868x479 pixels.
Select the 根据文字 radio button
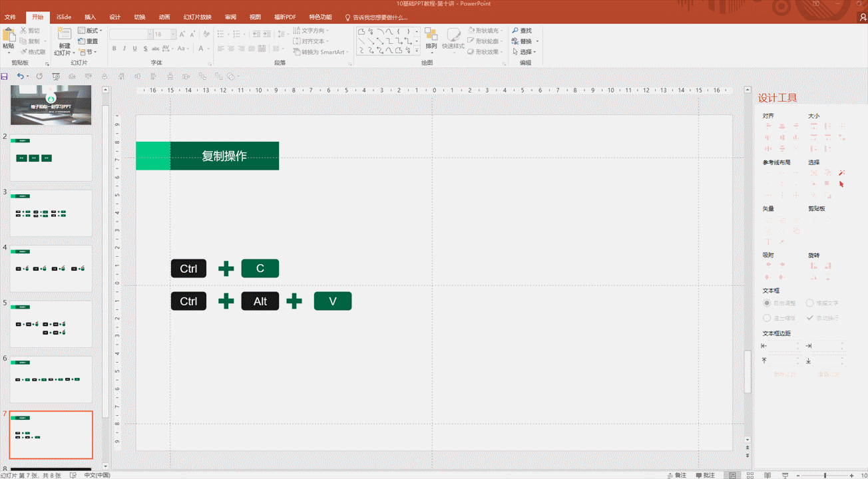pyautogui.click(x=810, y=303)
